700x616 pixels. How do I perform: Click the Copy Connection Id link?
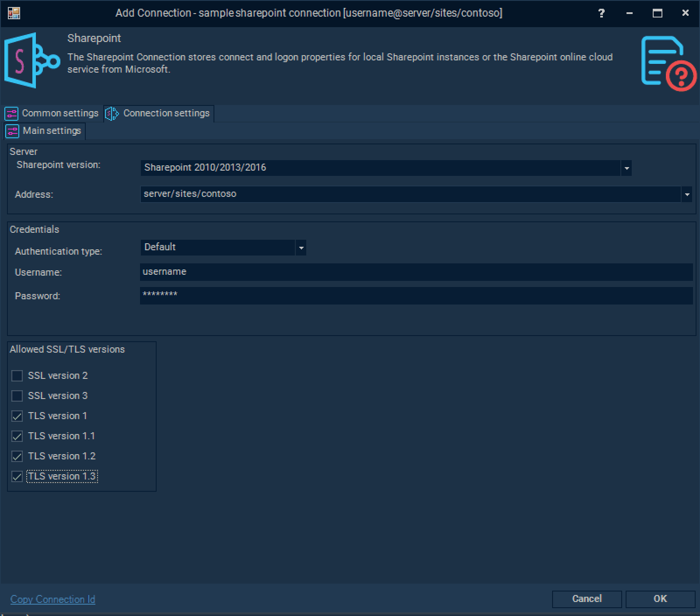click(52, 599)
